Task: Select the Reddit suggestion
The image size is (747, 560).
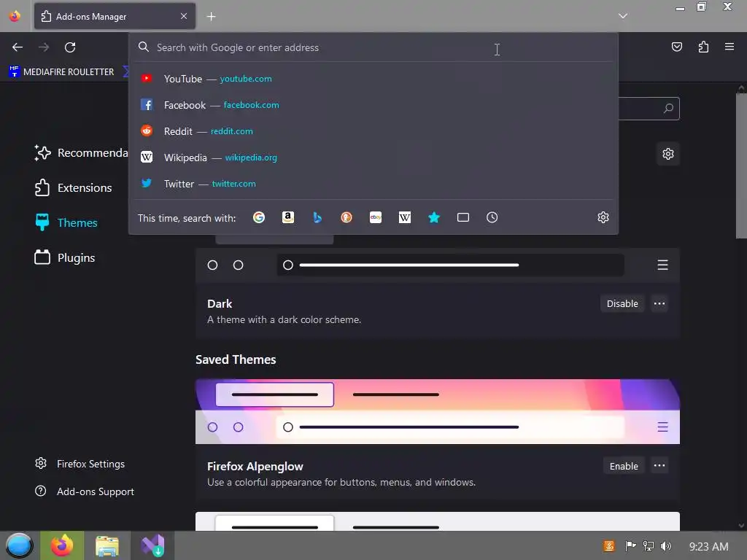Action: coord(373,131)
